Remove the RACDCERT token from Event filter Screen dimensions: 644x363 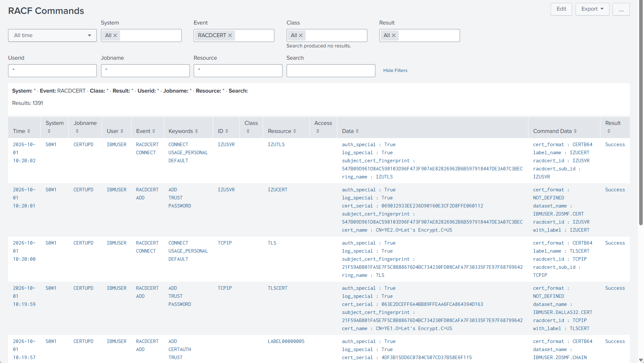tap(230, 35)
